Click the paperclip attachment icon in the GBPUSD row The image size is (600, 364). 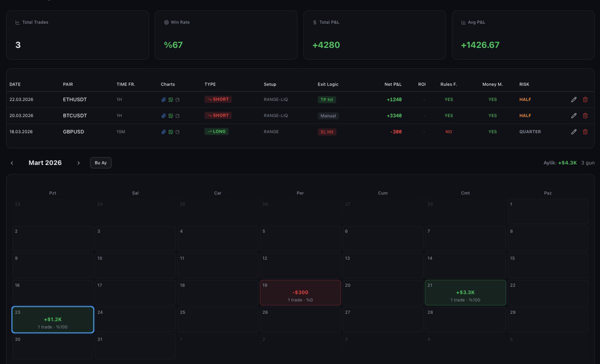point(163,131)
